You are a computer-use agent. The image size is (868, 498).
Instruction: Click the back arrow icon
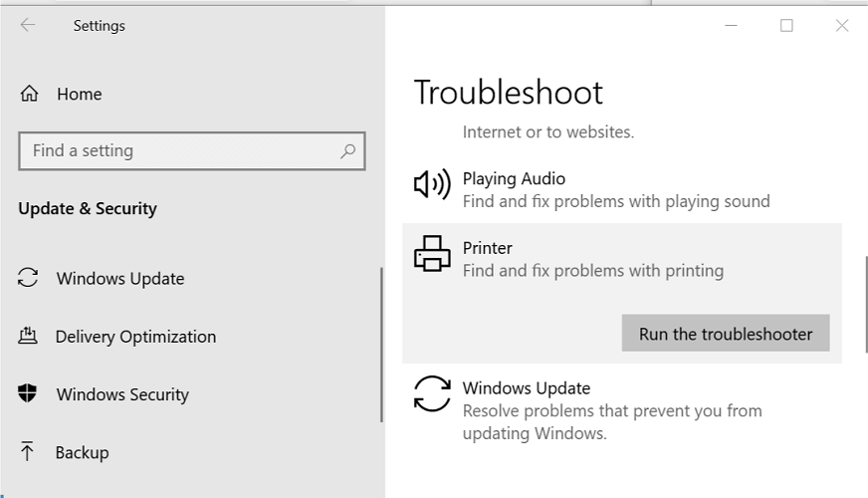28,25
